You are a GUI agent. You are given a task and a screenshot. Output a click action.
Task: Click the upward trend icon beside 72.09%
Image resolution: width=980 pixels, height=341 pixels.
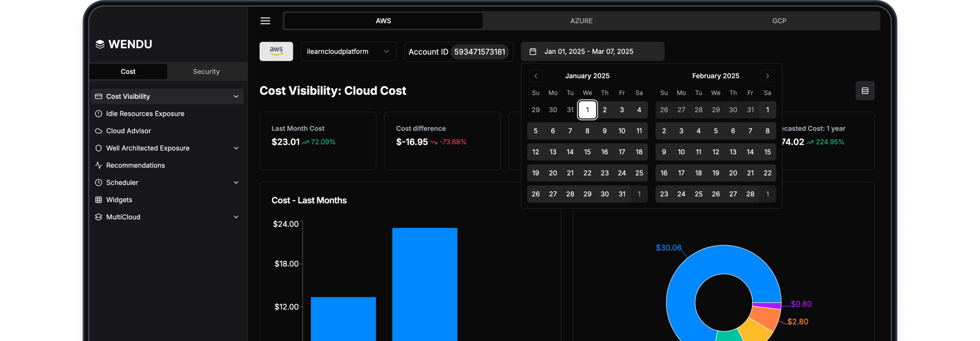coord(305,142)
